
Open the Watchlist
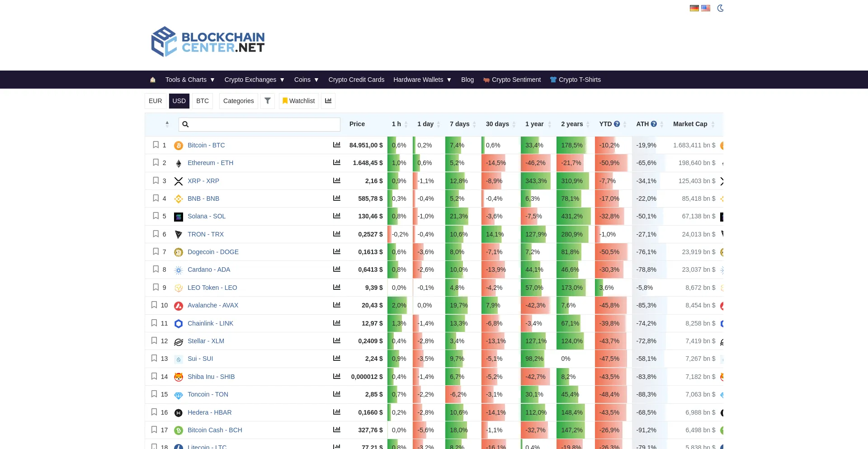(x=298, y=101)
